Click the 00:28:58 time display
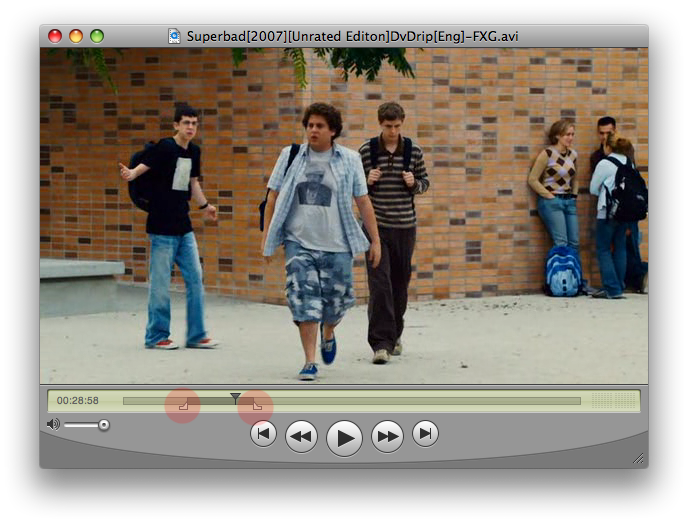Image resolution: width=688 pixels, height=523 pixels. coord(78,401)
